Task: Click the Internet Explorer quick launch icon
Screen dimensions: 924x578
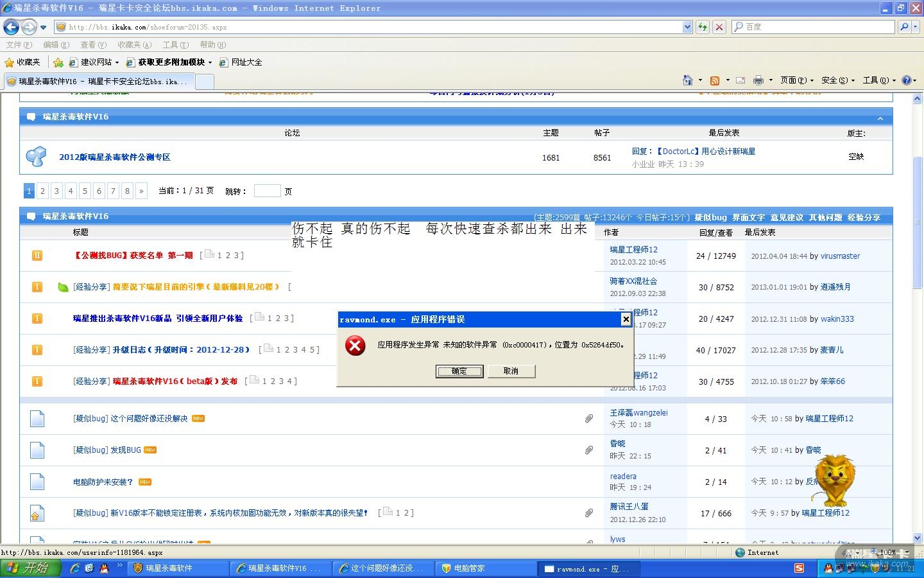Action: click(x=75, y=568)
